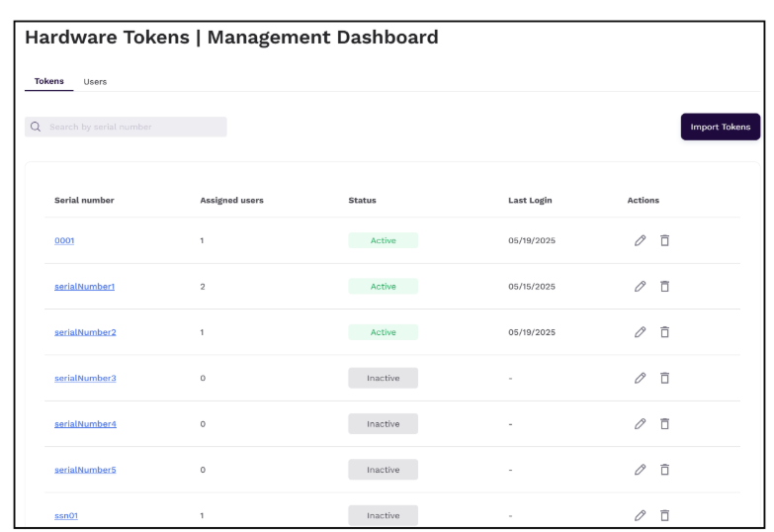The image size is (774, 532).
Task: Select the Tokens tab
Action: pyautogui.click(x=49, y=81)
